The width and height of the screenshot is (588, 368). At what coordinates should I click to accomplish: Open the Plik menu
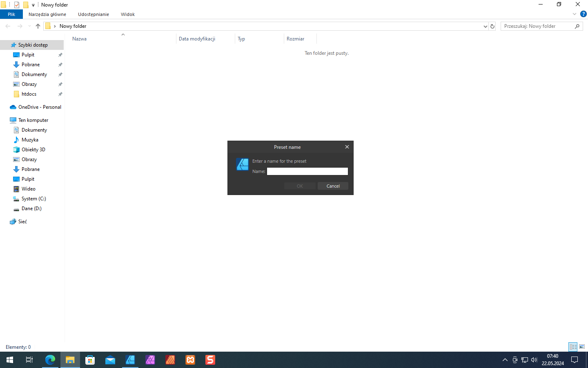coord(11,14)
